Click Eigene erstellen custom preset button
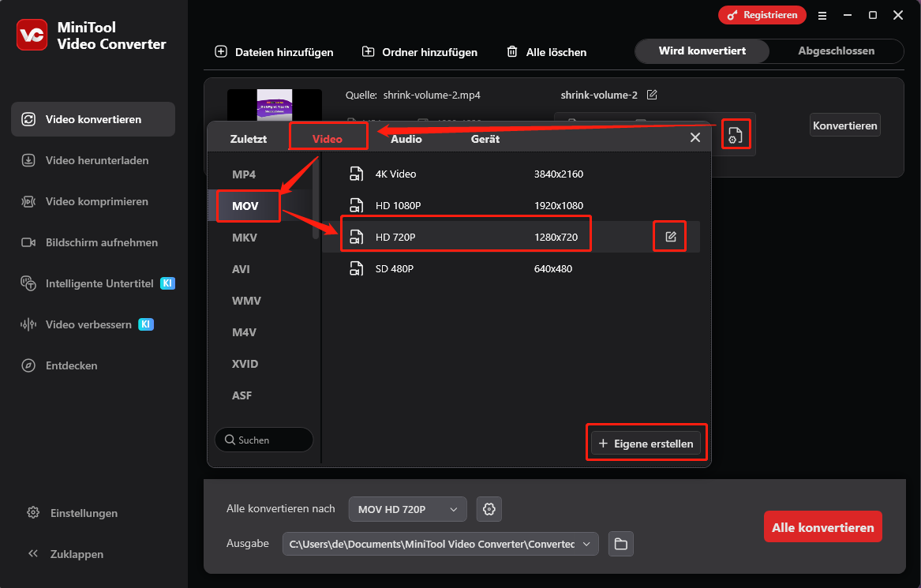The image size is (921, 588). click(x=646, y=444)
